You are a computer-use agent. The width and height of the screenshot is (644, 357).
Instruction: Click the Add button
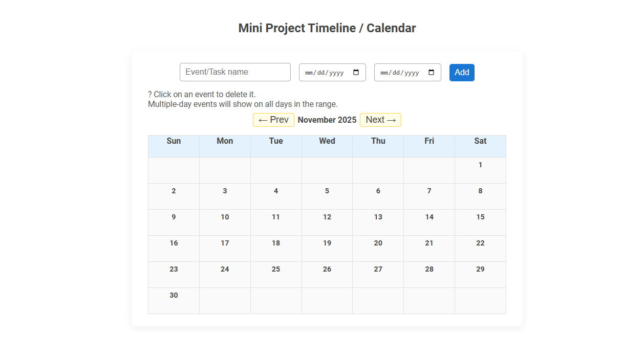click(x=461, y=72)
